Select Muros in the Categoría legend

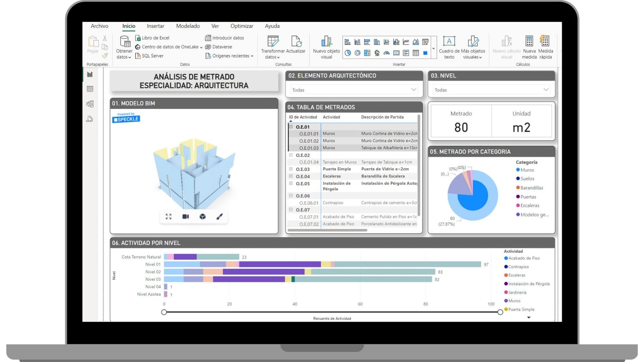[x=527, y=170]
